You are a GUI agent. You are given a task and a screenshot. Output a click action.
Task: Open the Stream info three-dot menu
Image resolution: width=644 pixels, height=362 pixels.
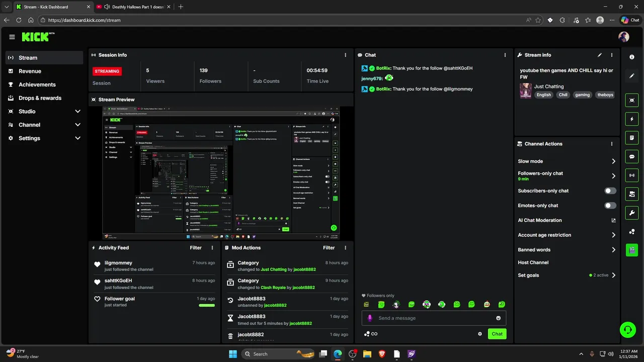612,55
